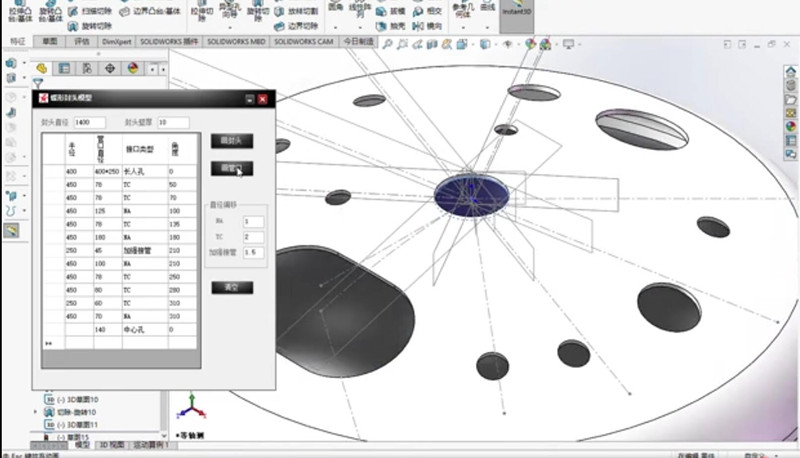Open the view settings monitor dropdown
Image resolution: width=800 pixels, height=458 pixels.
[x=570, y=44]
